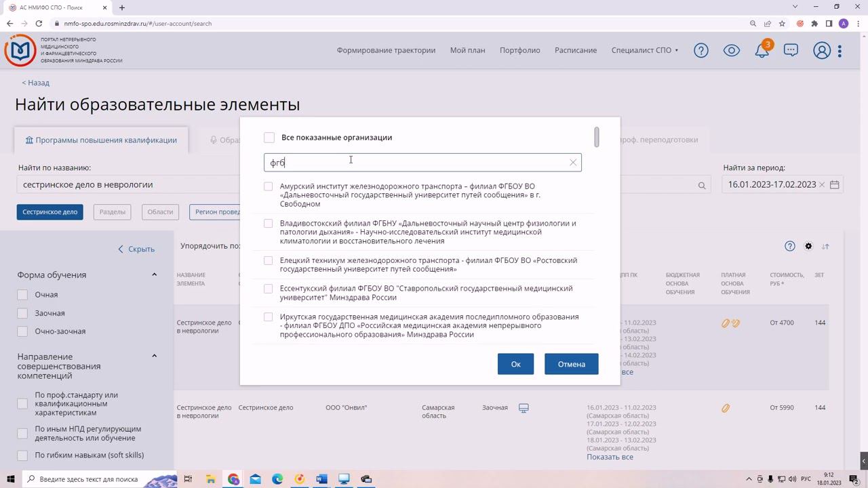This screenshot has height=488, width=868.
Task: Bookmark this page with the star icon
Action: pos(782,23)
